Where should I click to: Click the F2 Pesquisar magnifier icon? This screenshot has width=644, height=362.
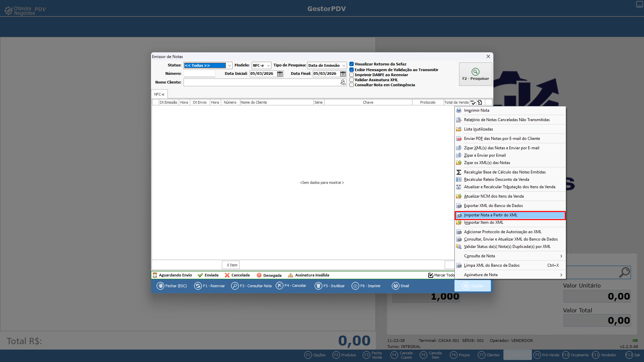(x=475, y=71)
